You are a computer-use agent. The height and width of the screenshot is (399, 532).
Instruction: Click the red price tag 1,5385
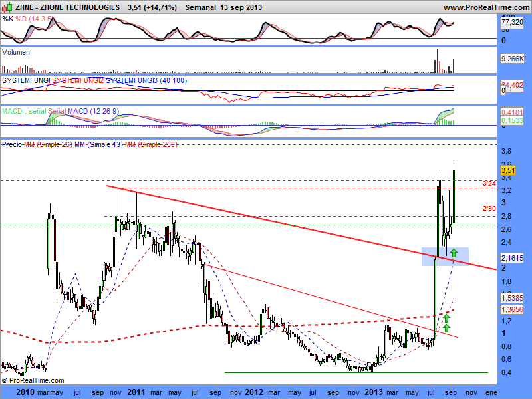(512, 298)
